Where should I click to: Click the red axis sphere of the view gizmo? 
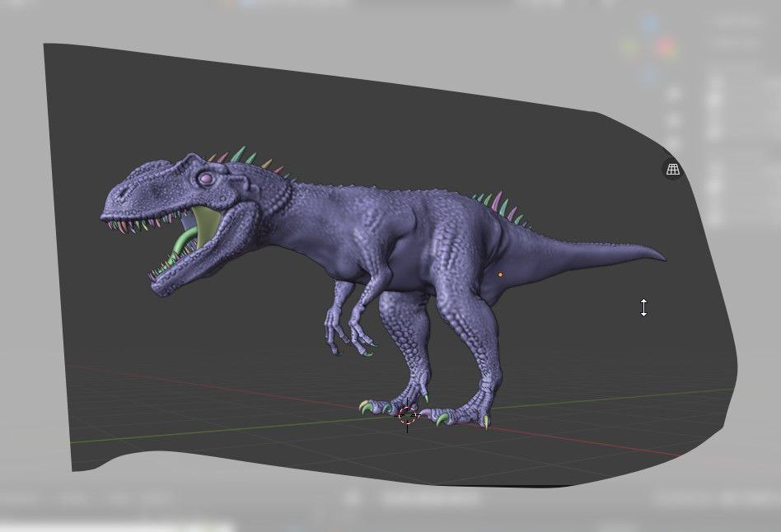coord(665,43)
